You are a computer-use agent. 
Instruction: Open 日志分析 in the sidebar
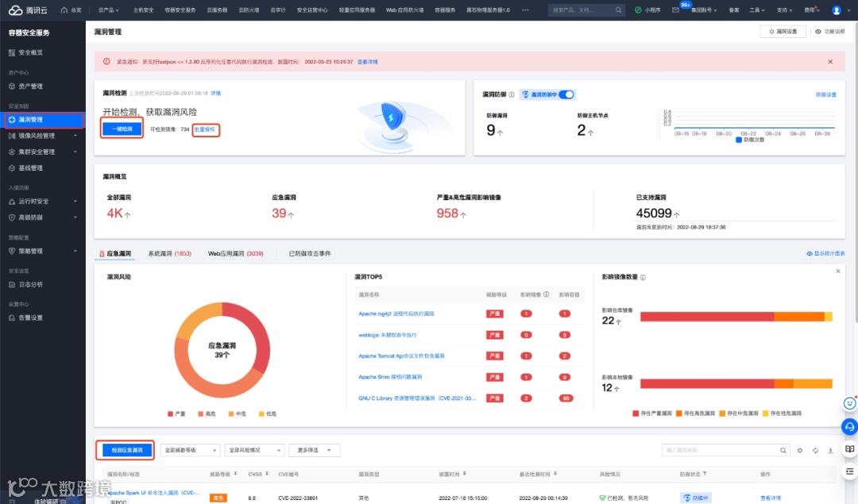click(x=31, y=285)
